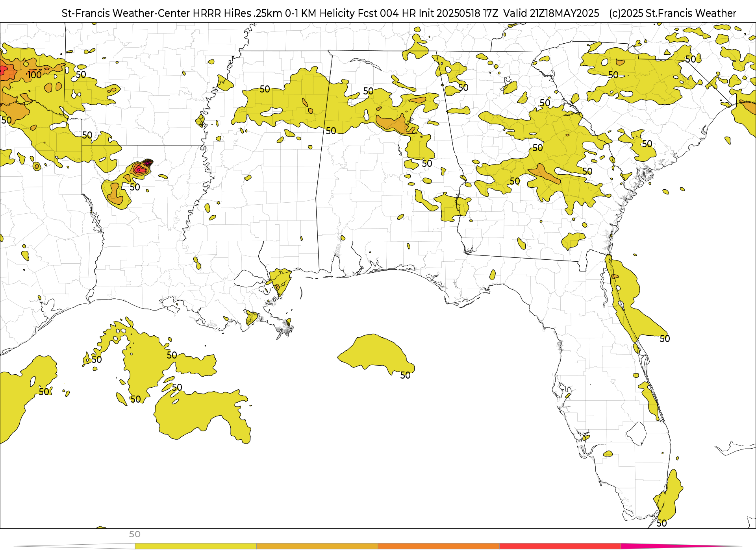Click '(c)2025 St.Francis Weather' copyright text
Screen dimensions: 756x551
point(673,13)
